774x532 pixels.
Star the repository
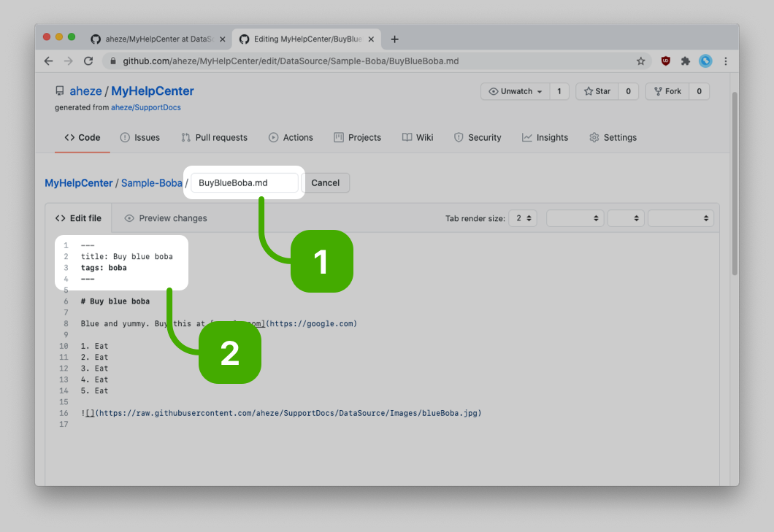coord(597,91)
